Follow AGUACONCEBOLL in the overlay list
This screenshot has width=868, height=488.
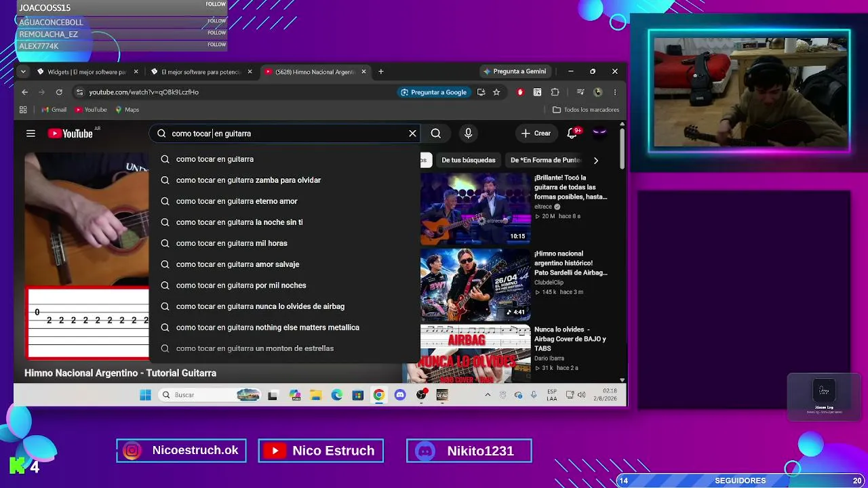pos(216,21)
